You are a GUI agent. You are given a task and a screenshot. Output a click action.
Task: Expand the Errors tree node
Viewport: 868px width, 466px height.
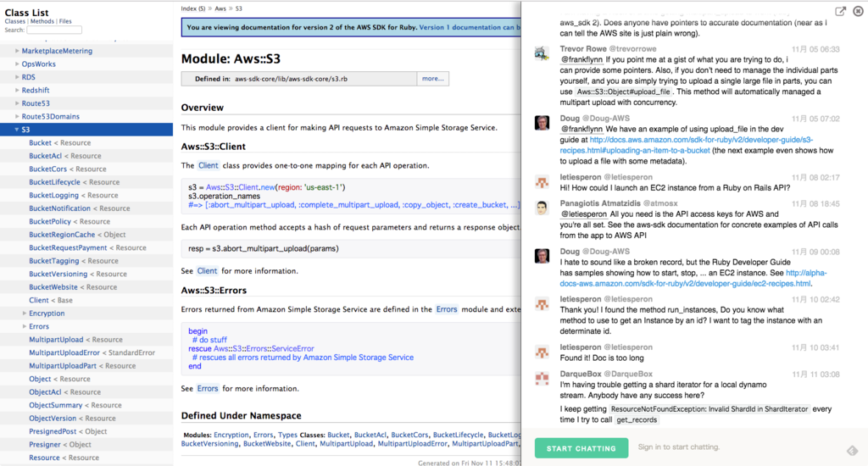25,326
